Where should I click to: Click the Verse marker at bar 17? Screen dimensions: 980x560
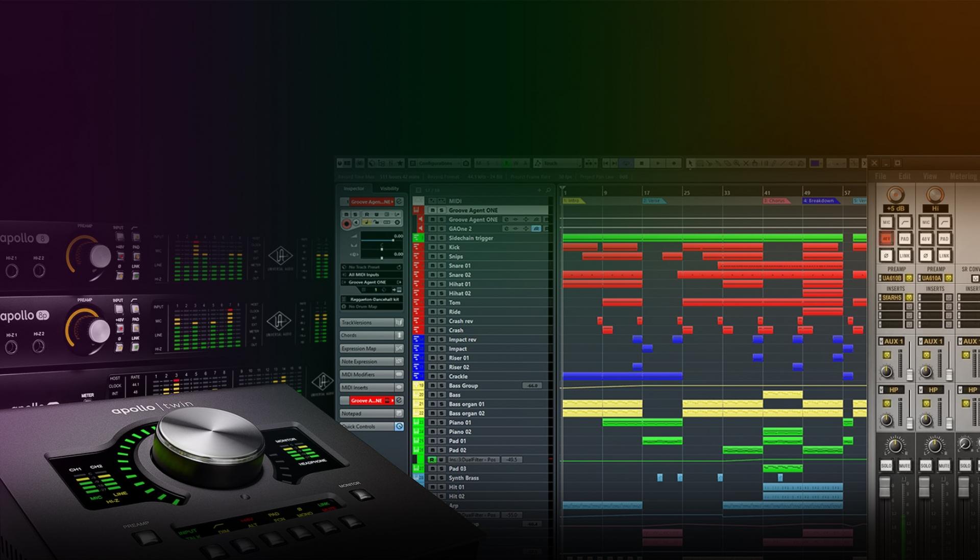pyautogui.click(x=654, y=201)
